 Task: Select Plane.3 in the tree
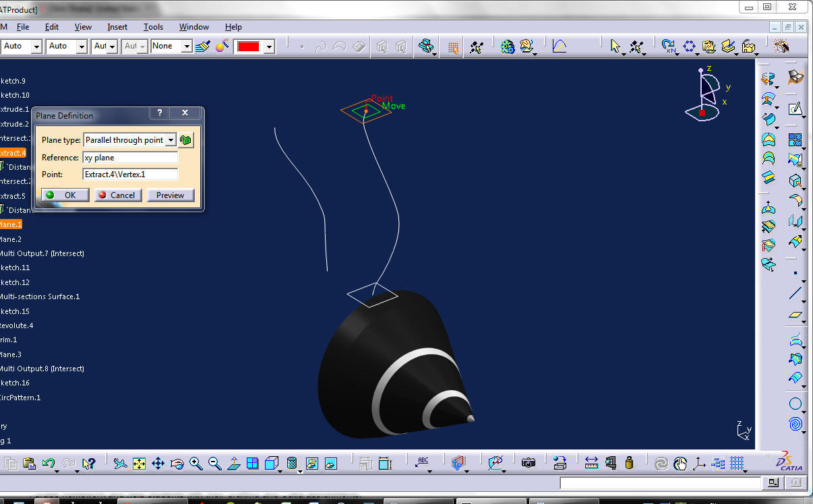pos(11,354)
